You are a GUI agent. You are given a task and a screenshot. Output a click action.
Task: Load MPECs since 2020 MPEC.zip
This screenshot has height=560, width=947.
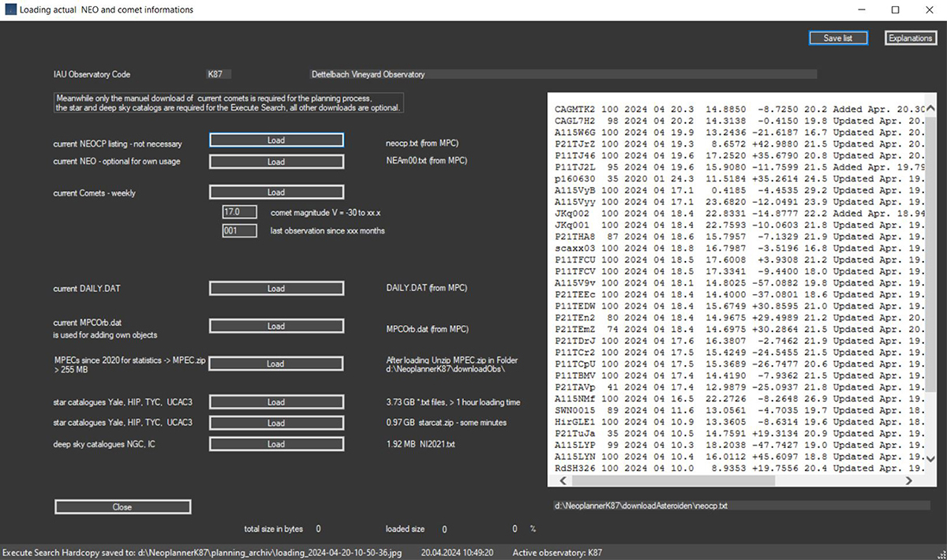click(276, 364)
